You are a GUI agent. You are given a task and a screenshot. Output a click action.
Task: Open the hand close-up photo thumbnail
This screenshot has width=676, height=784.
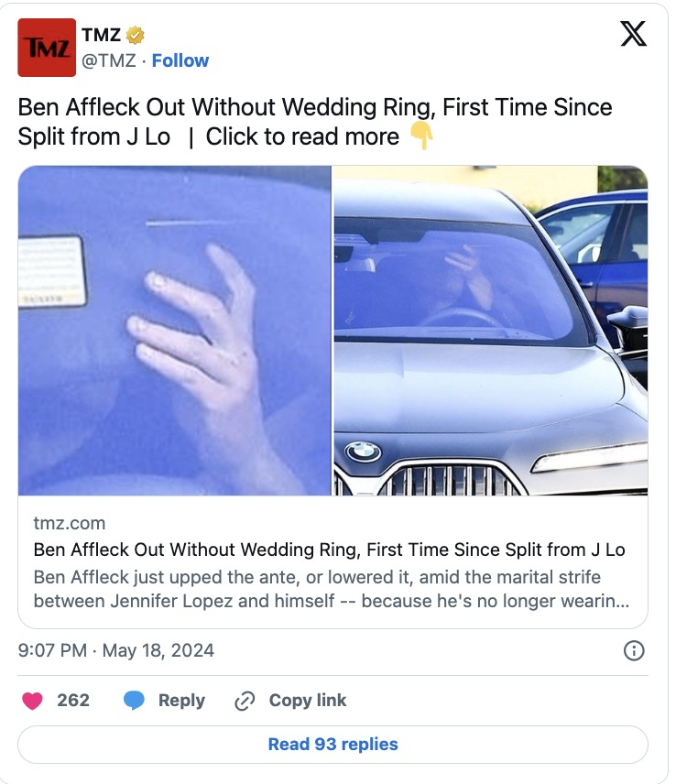pos(175,331)
